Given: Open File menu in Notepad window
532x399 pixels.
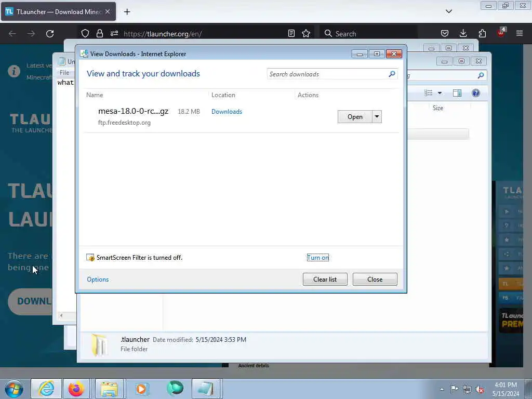Looking at the screenshot, I should (x=64, y=72).
